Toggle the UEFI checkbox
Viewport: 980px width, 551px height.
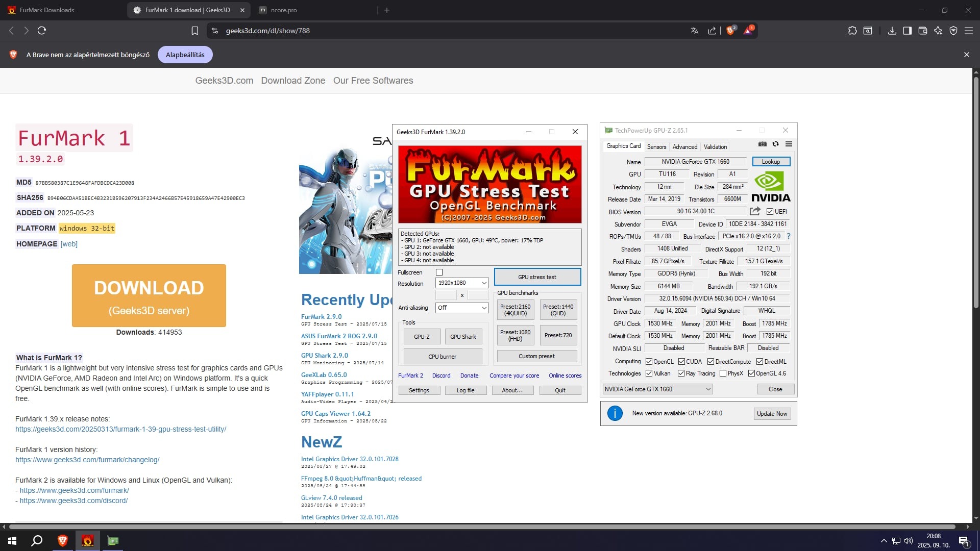[x=770, y=212]
